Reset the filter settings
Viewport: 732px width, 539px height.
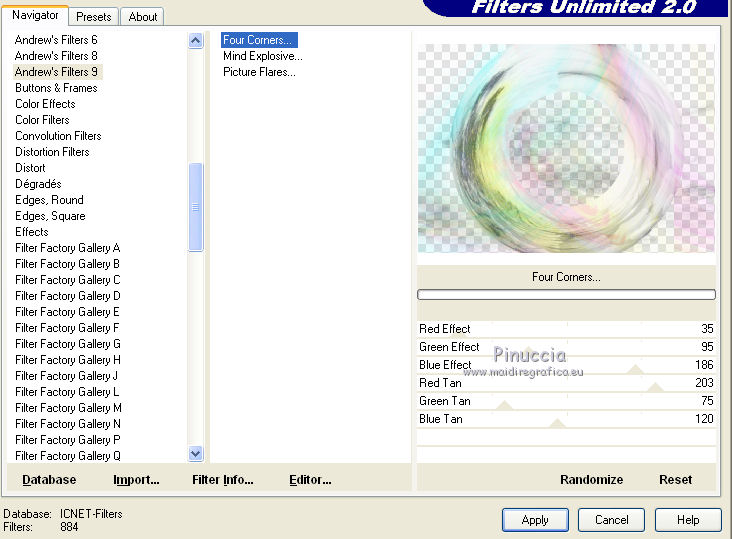pyautogui.click(x=676, y=480)
